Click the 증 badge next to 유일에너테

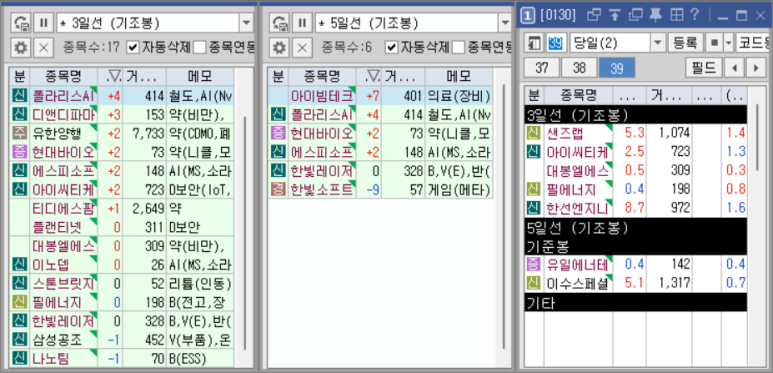tap(533, 265)
